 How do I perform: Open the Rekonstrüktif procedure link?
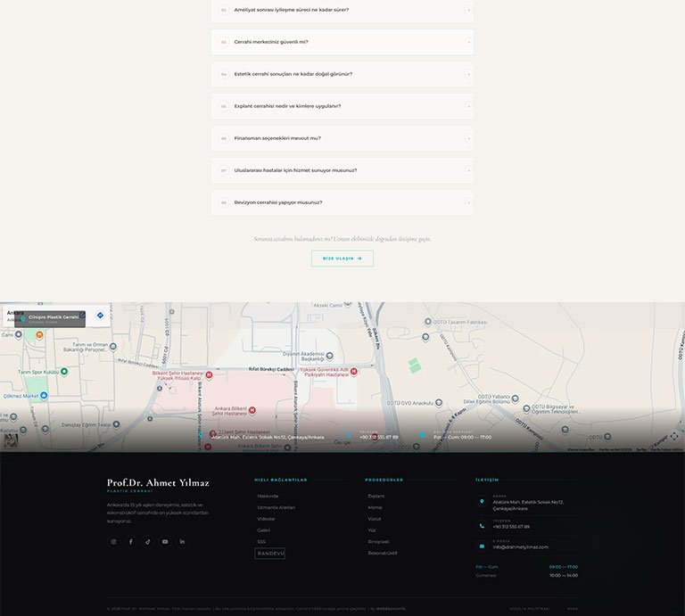pos(383,553)
